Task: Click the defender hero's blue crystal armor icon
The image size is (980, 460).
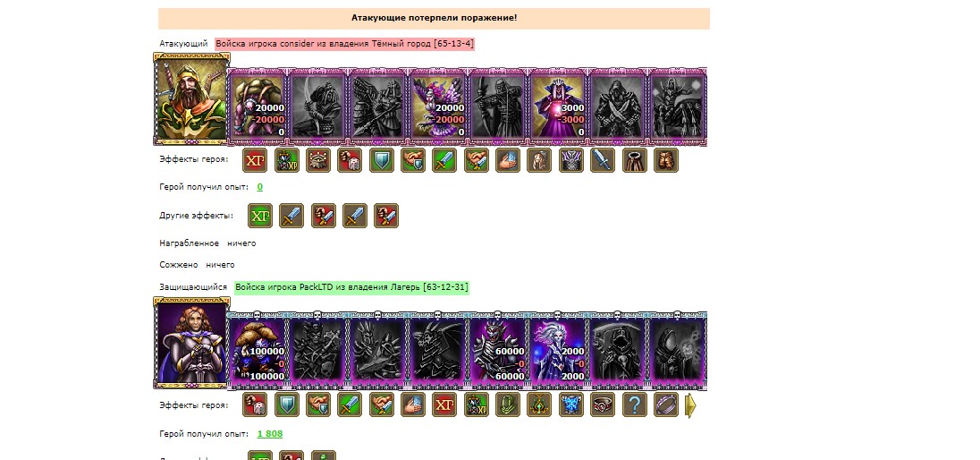Action: [570, 405]
